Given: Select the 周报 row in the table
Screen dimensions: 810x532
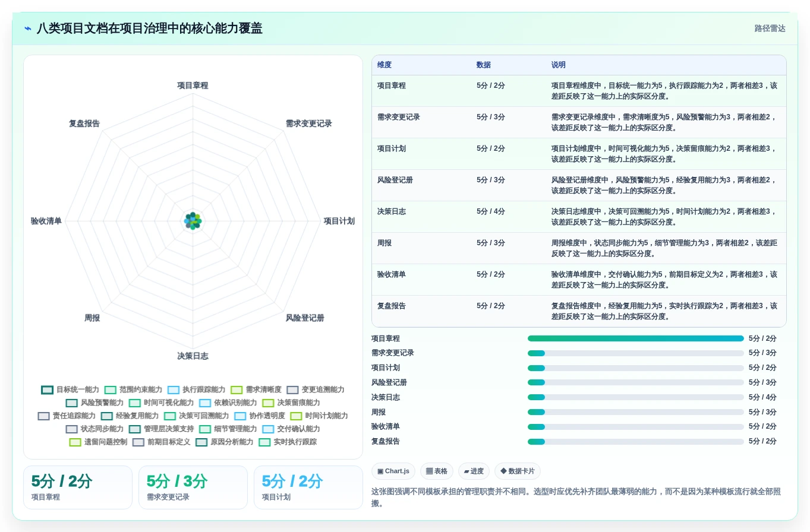Looking at the screenshot, I should [579, 248].
